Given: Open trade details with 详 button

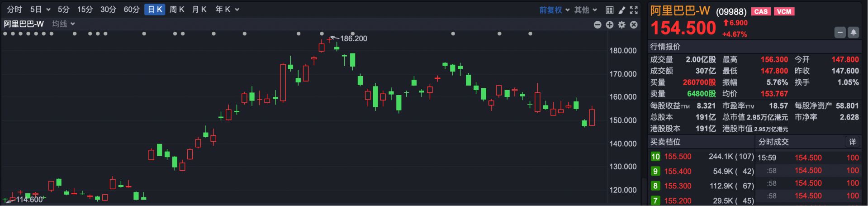Looking at the screenshot, I should tap(852, 142).
